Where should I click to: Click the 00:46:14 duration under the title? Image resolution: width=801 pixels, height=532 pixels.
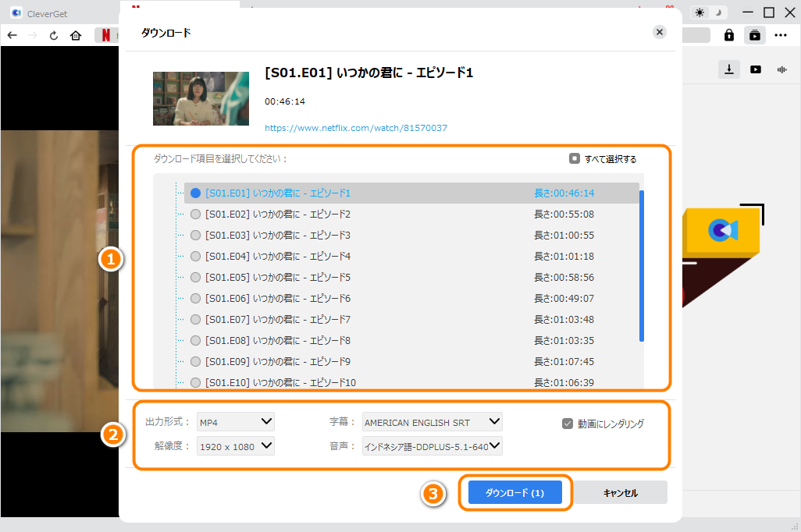[284, 101]
